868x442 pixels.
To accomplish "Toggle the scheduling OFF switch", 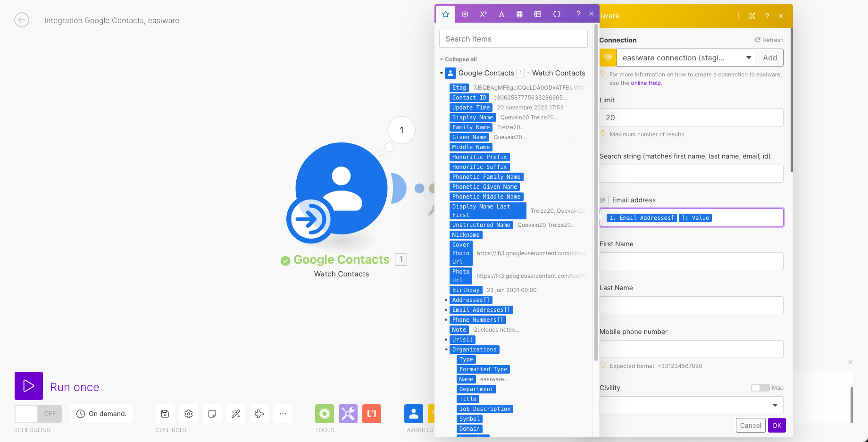I will (38, 414).
